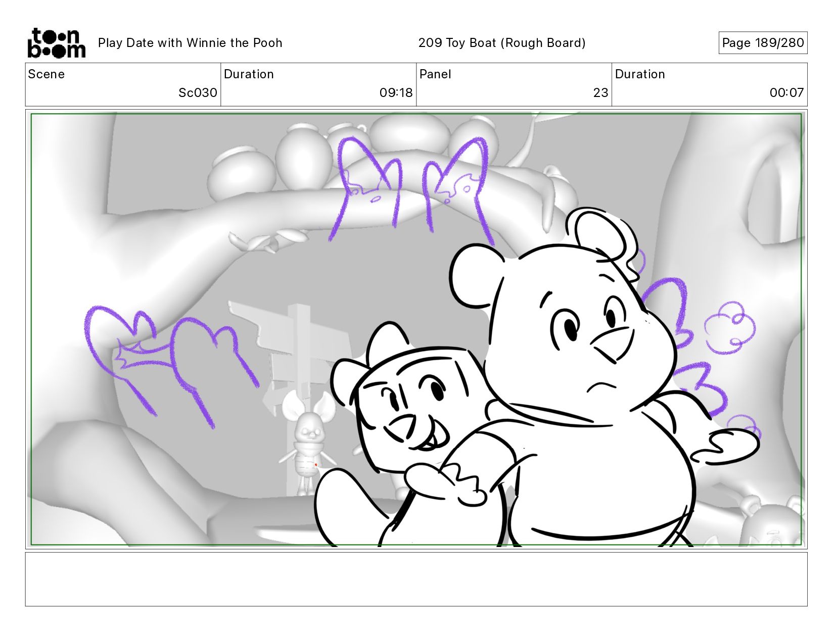Click the 'Duration' label beside Scene

point(249,74)
